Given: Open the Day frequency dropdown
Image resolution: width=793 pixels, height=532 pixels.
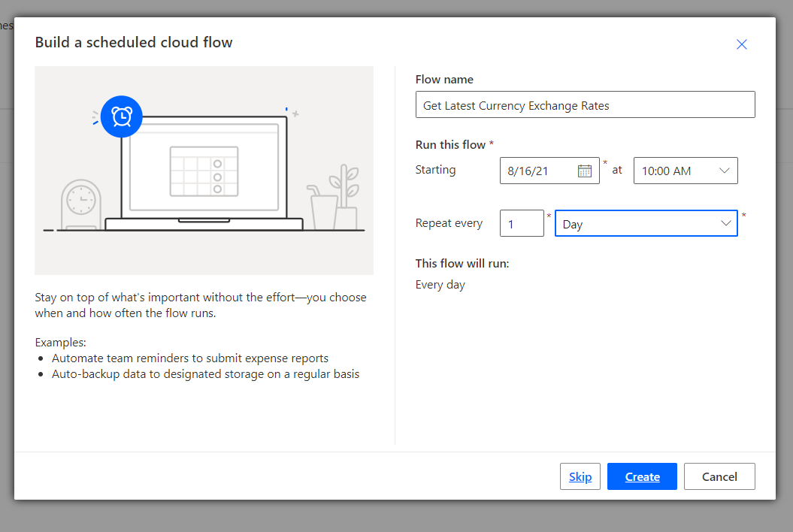Looking at the screenshot, I should point(646,223).
